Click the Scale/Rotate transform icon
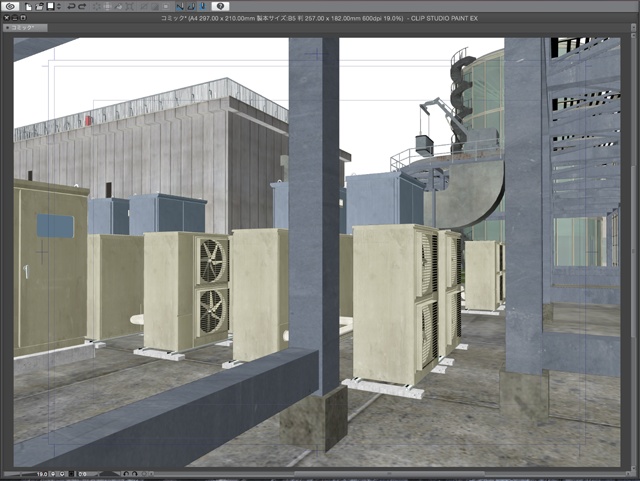The image size is (640, 481). pos(129,6)
